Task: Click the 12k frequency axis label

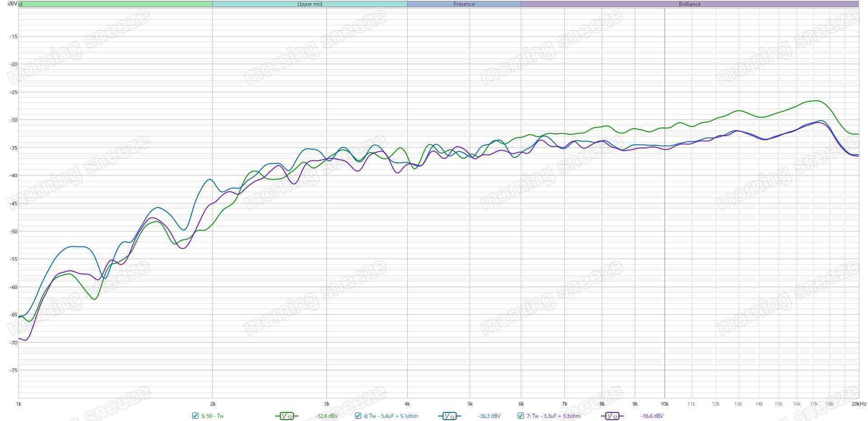Action: click(716, 404)
